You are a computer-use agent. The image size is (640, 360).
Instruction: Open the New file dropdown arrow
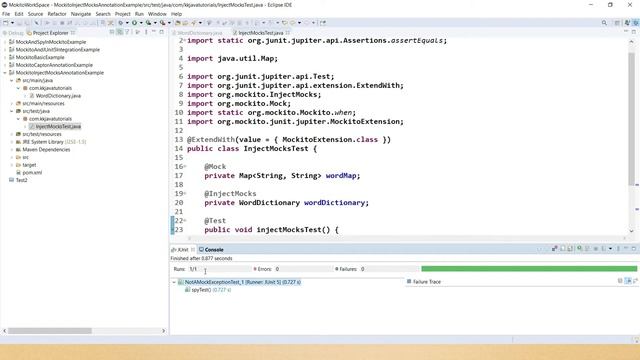coord(12,23)
